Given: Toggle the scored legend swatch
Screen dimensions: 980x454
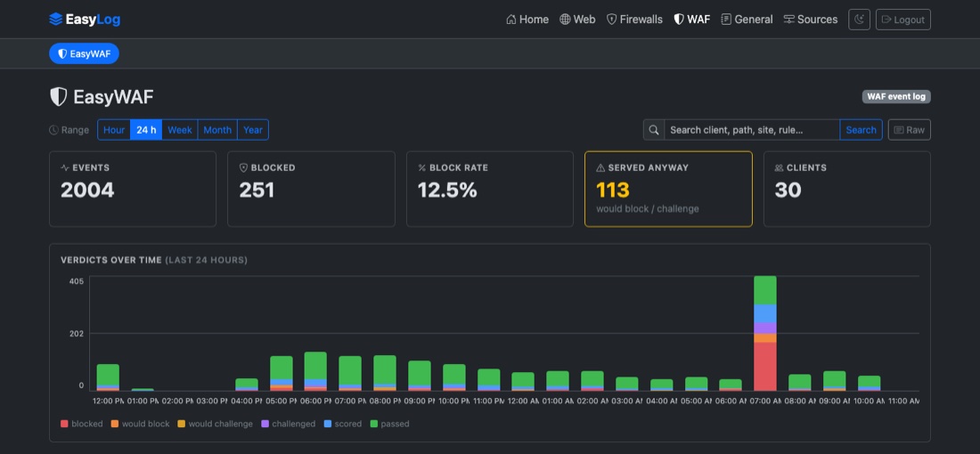Looking at the screenshot, I should click(x=328, y=424).
